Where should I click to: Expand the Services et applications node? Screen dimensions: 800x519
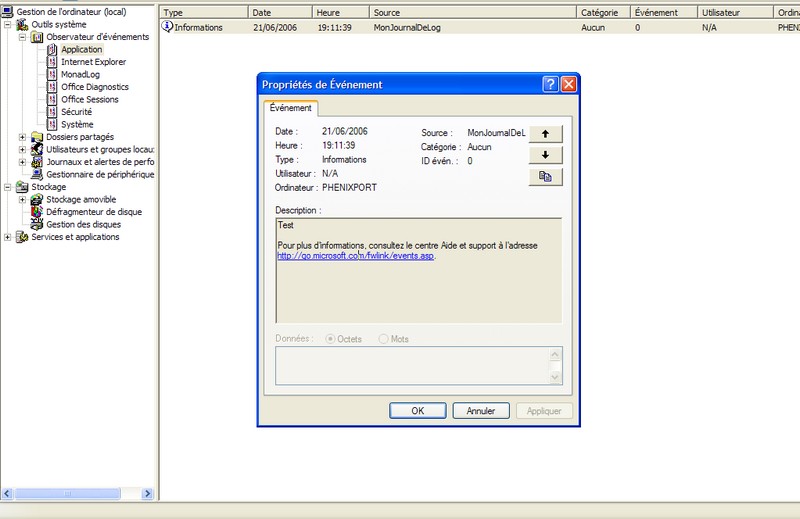click(8, 237)
